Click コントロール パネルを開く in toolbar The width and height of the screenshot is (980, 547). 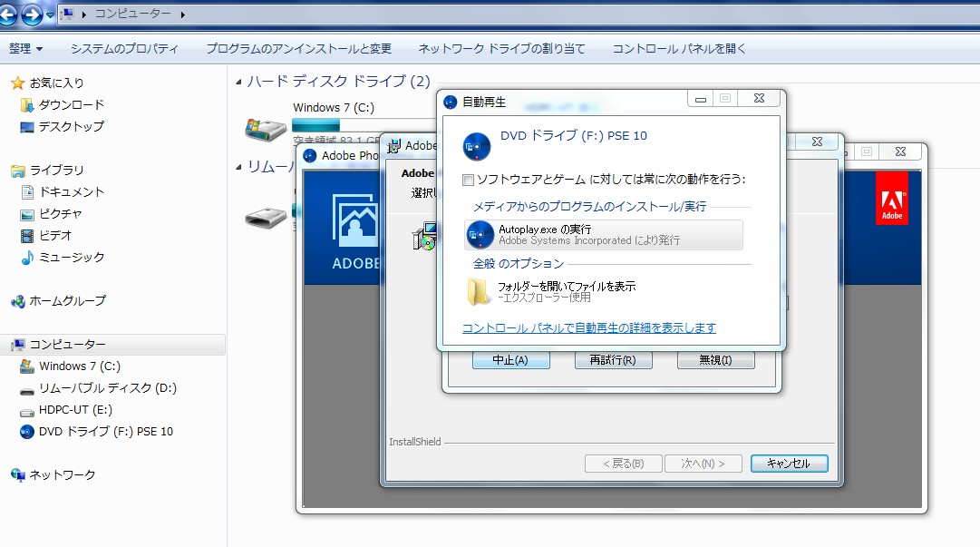pyautogui.click(x=679, y=48)
